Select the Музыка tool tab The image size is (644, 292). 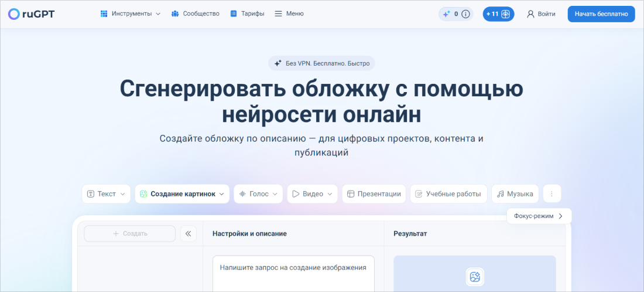(x=515, y=194)
